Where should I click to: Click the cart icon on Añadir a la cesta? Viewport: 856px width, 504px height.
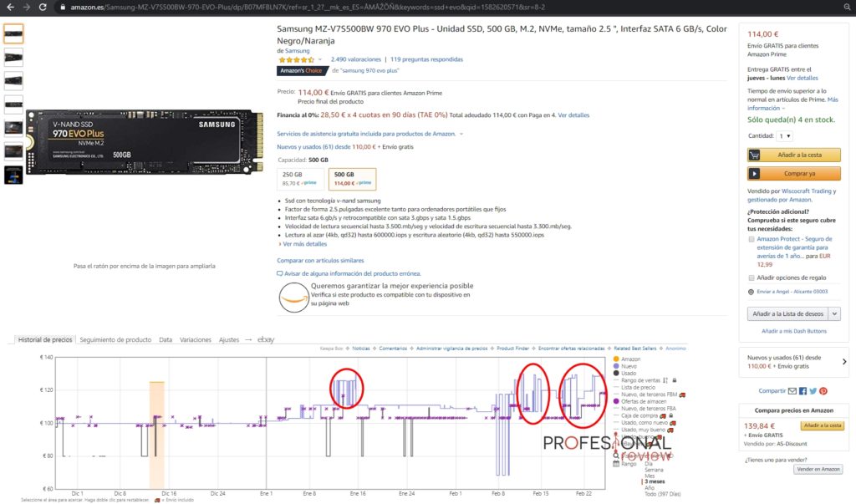coord(755,155)
